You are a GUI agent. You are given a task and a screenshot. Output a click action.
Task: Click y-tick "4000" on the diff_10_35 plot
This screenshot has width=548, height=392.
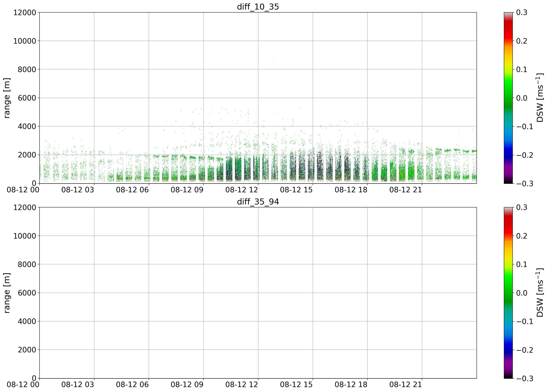(x=27, y=126)
